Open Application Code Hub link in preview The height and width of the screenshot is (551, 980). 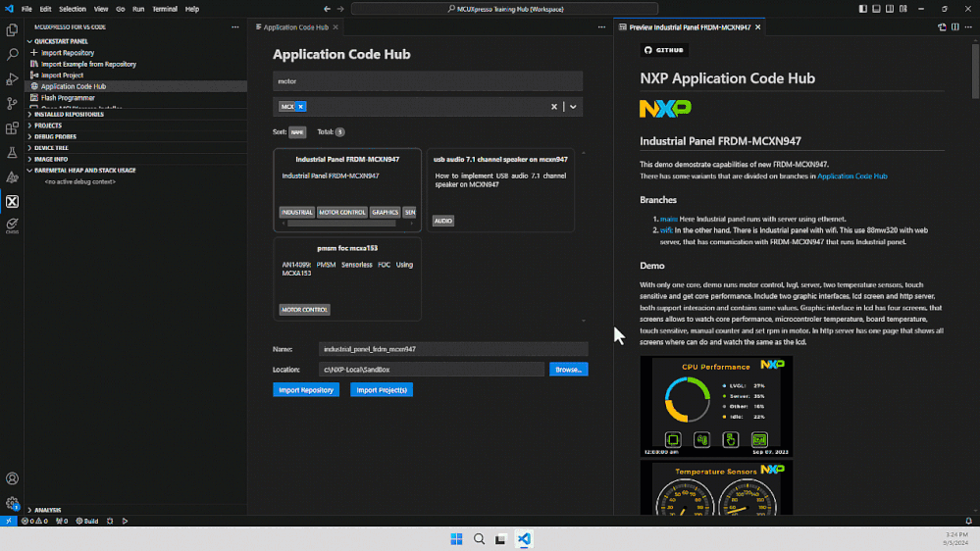851,176
